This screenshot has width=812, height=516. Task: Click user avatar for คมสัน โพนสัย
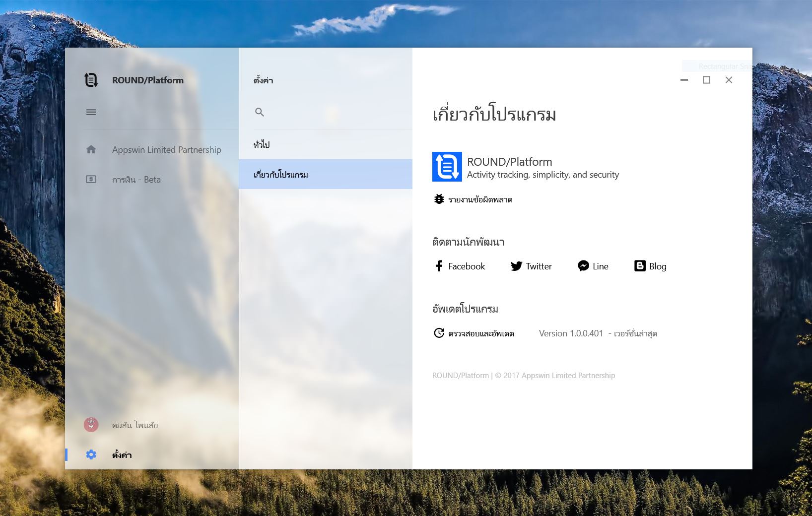[x=91, y=425]
